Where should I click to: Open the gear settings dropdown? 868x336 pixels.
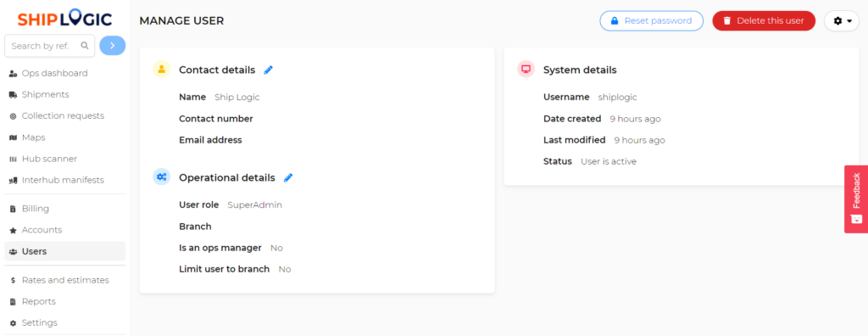point(842,20)
